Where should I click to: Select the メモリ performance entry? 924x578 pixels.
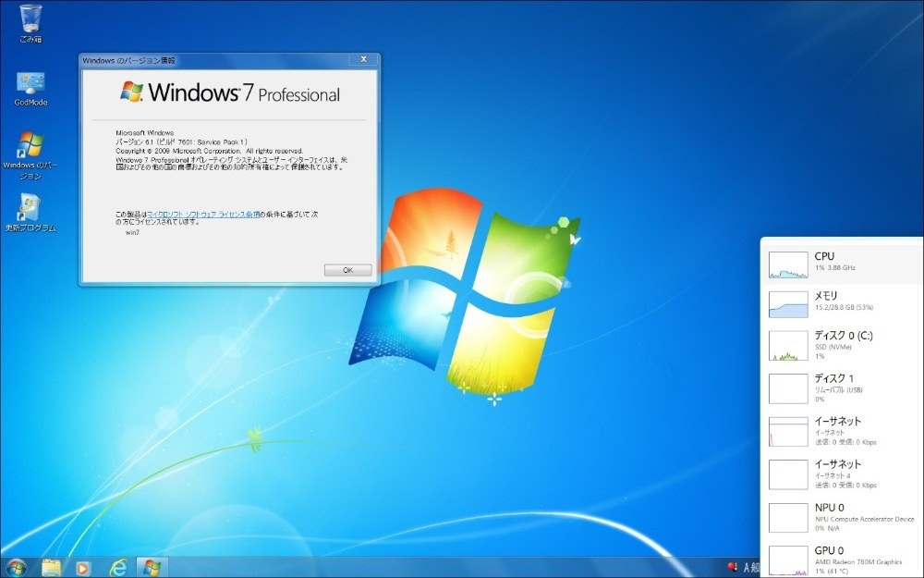844,302
